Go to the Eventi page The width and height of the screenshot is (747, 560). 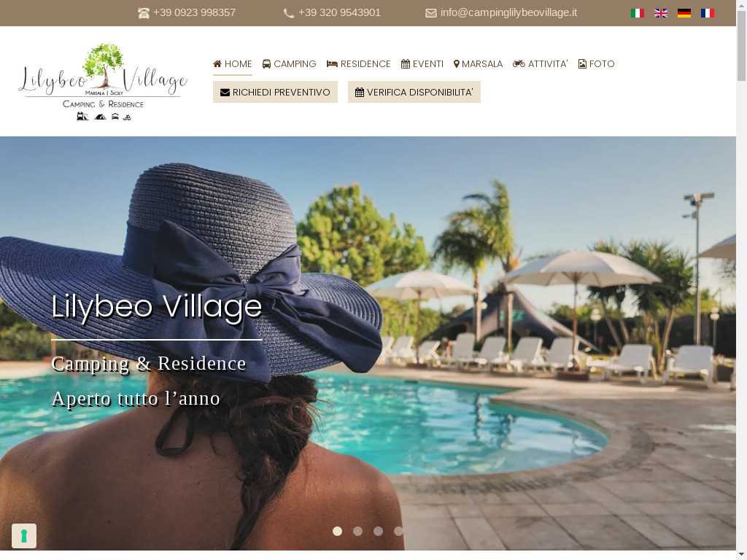[x=422, y=64]
